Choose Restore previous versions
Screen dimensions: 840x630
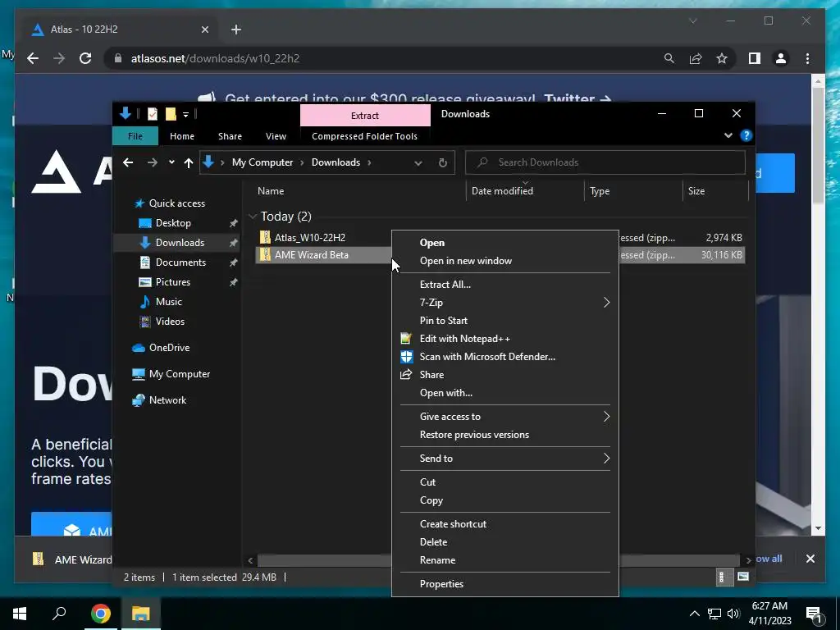click(x=474, y=435)
